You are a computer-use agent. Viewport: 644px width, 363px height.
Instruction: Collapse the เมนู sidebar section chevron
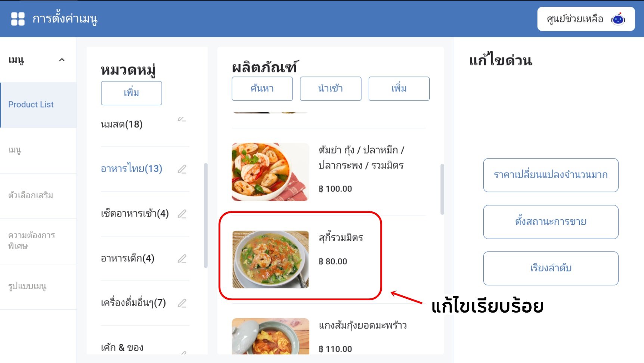[62, 60]
